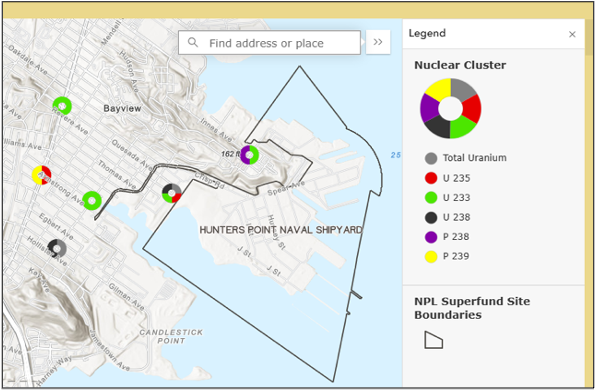Click the Jamestown Ave street label
This screenshot has width=596, height=390.
point(110,350)
